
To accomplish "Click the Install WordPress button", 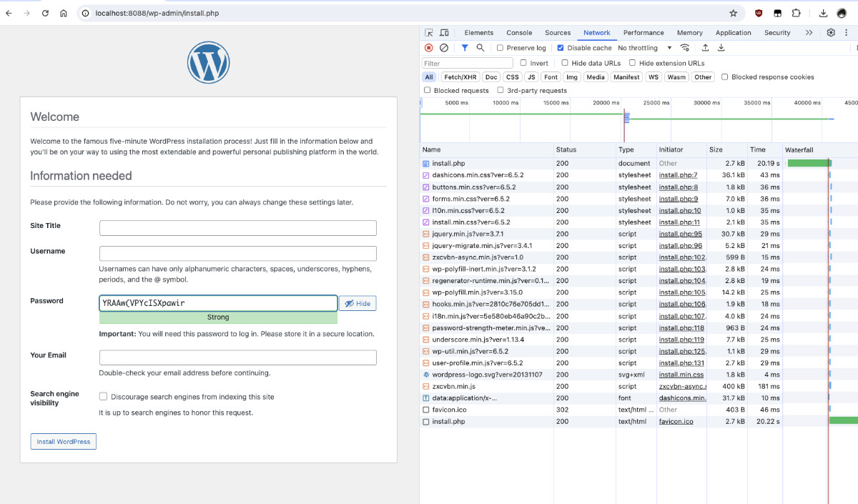I will point(64,442).
